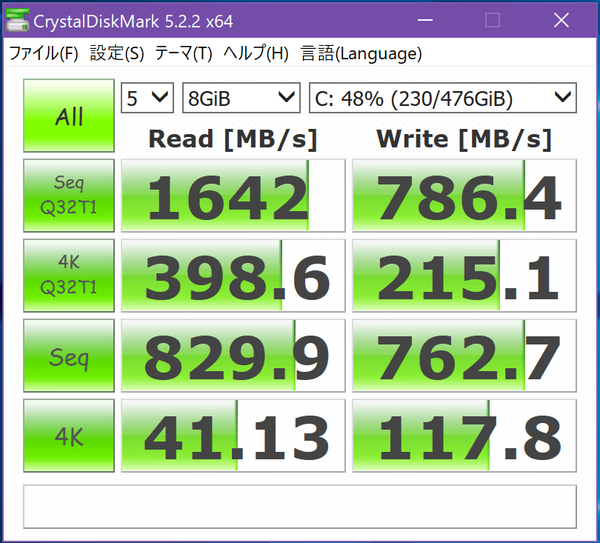Select the 117.8 write result
Screen dimensions: 600x543
click(465, 435)
